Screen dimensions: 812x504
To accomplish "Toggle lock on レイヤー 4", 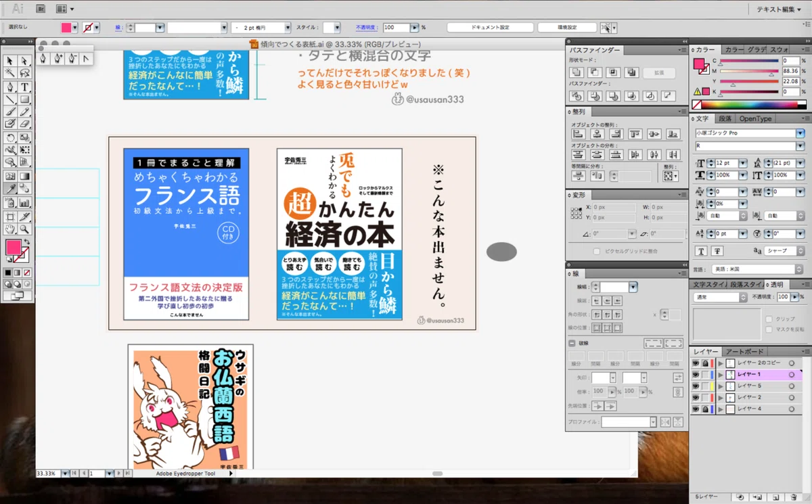I will pyautogui.click(x=704, y=409).
